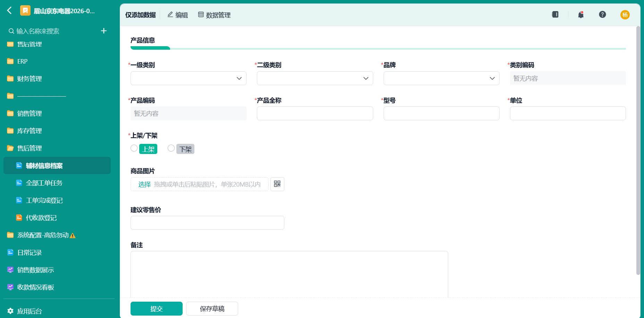The width and height of the screenshot is (644, 318).
Task: Click the 收款情况看板 dashboard icon
Action: [10, 287]
